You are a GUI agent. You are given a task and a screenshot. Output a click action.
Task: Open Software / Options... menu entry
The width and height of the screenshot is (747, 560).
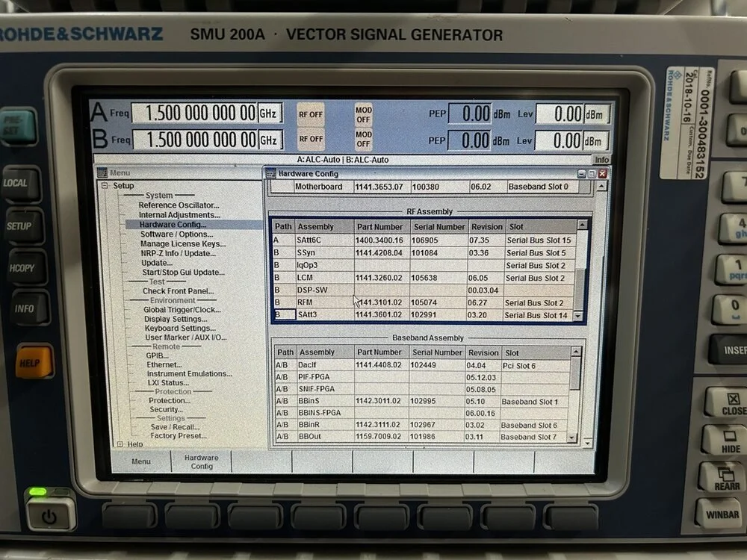tap(177, 234)
